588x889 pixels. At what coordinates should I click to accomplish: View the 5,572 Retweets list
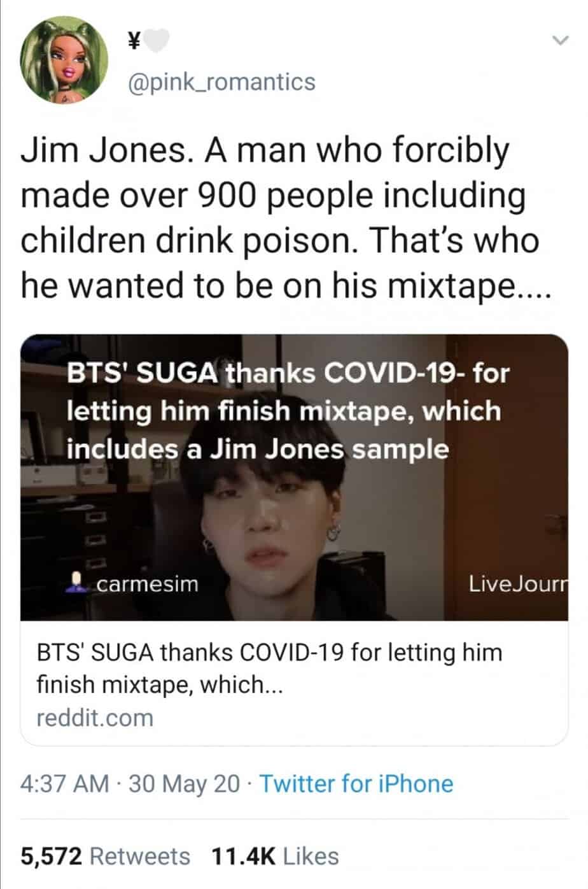(x=106, y=856)
